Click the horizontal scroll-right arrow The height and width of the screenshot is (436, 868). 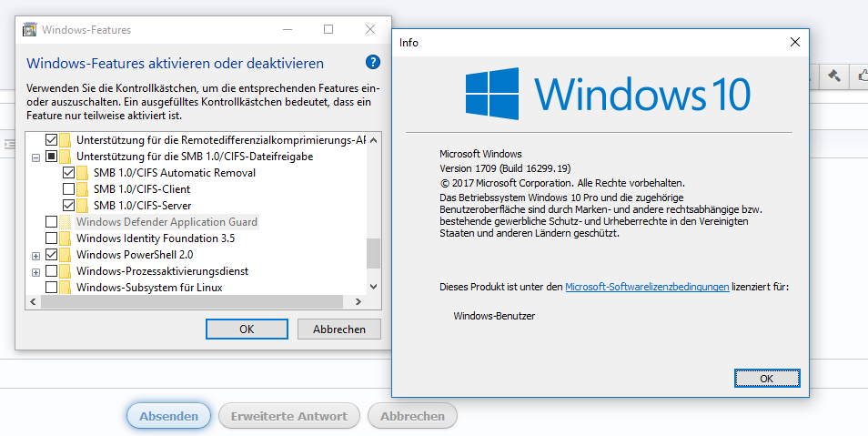[358, 301]
